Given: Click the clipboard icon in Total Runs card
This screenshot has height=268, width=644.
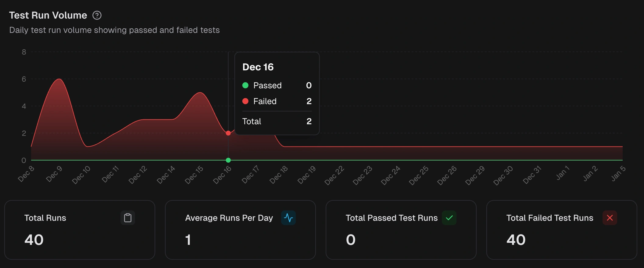Looking at the screenshot, I should 128,218.
